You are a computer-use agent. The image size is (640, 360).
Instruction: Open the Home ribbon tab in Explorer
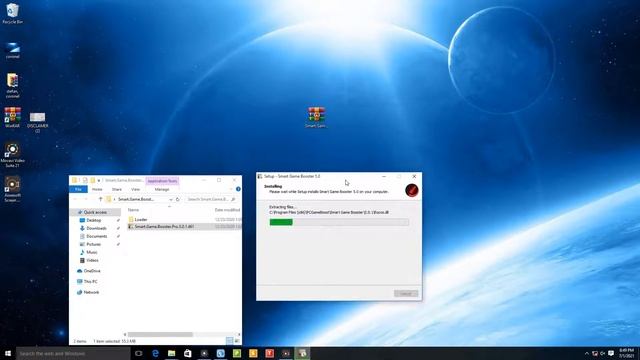97,189
